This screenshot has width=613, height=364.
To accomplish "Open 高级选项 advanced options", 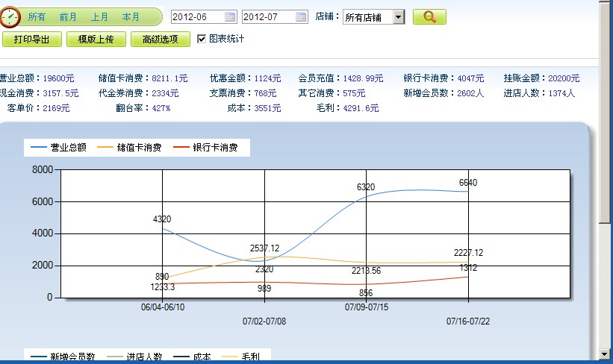I will click(160, 40).
